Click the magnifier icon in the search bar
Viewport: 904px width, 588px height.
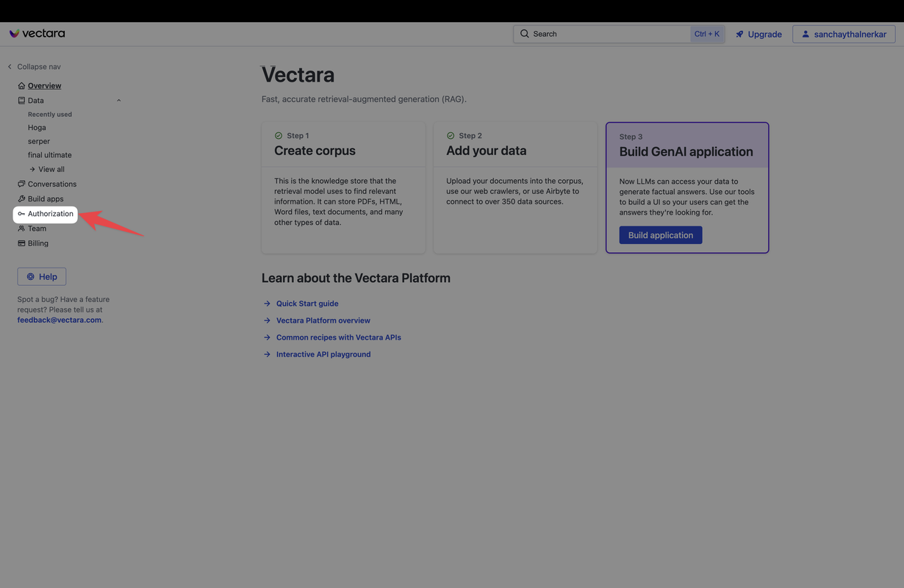click(x=525, y=34)
